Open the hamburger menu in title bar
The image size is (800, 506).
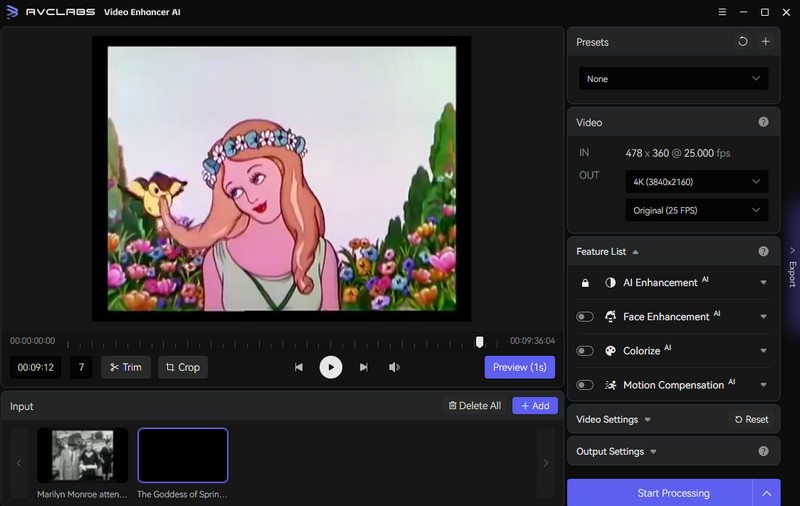(x=722, y=12)
